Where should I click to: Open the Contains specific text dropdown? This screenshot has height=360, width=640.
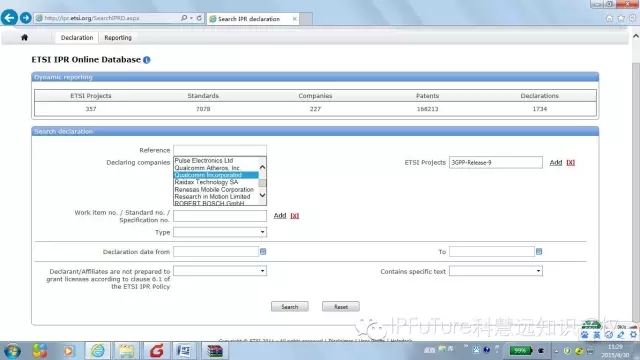pos(496,271)
